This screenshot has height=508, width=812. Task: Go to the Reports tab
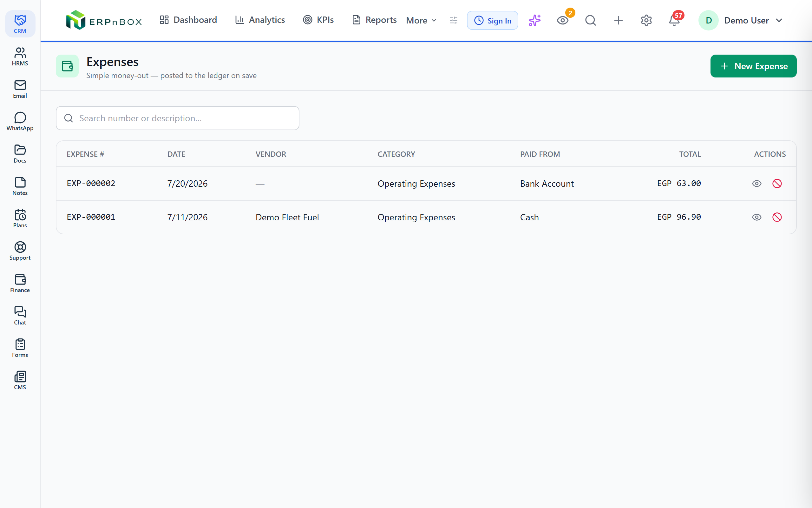(375, 20)
